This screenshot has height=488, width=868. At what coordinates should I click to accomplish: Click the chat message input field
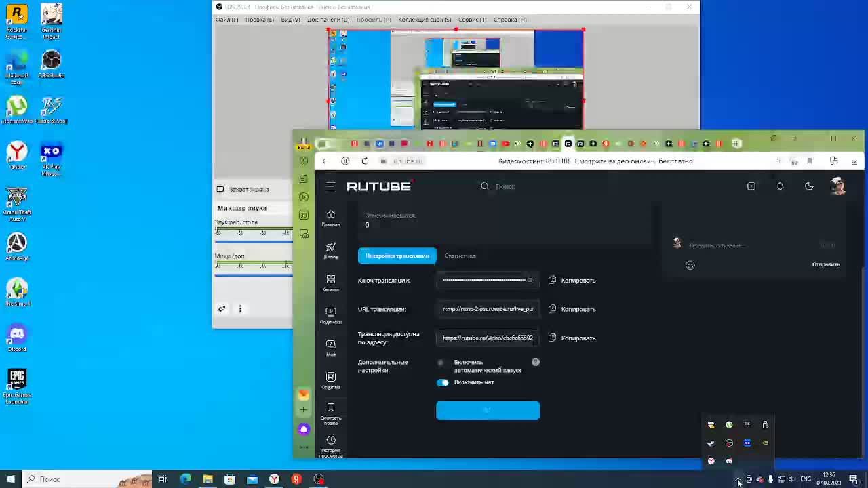(x=753, y=245)
